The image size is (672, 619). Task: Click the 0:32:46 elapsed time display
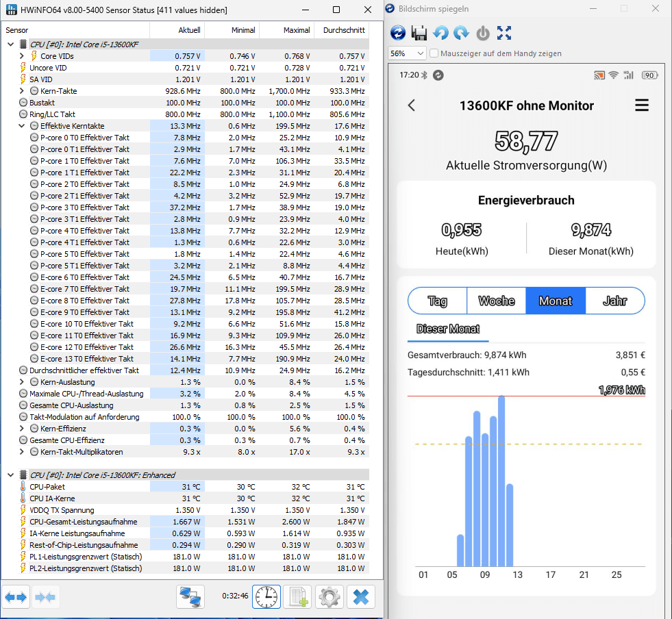pos(235,596)
